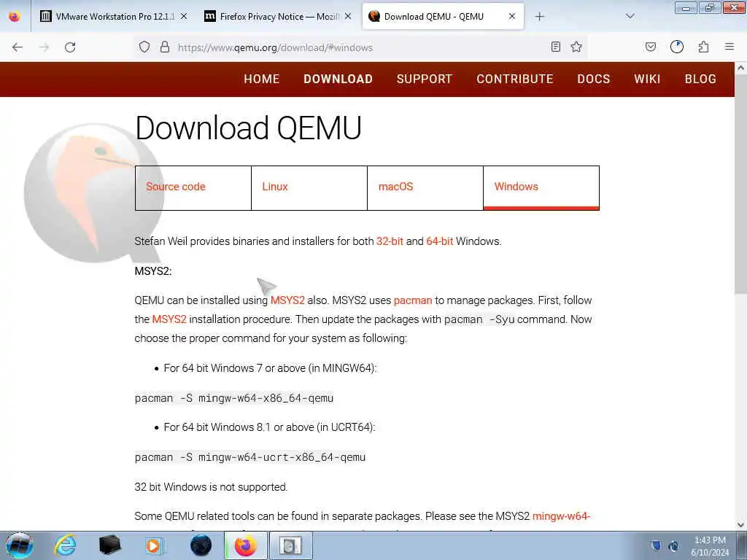This screenshot has width=747, height=560.
Task: Click the 'For 64 bit Windows 7 or above' bullet
Action: tap(270, 368)
